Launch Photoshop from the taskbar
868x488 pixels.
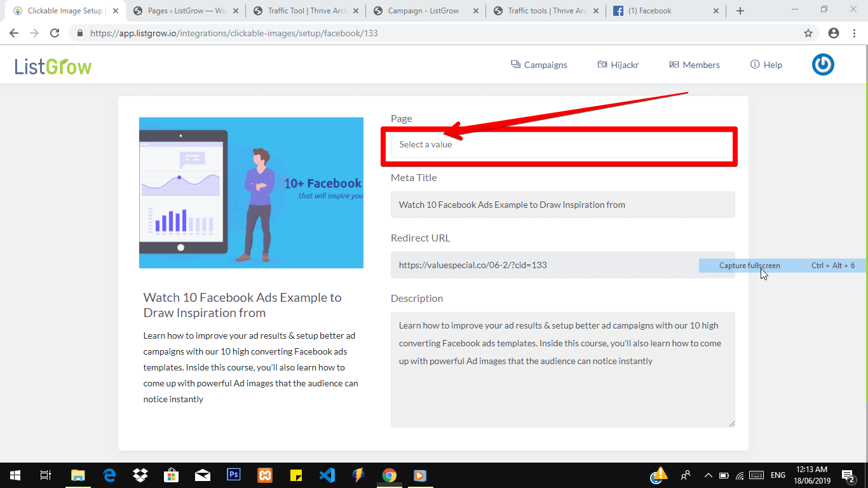pos(234,475)
